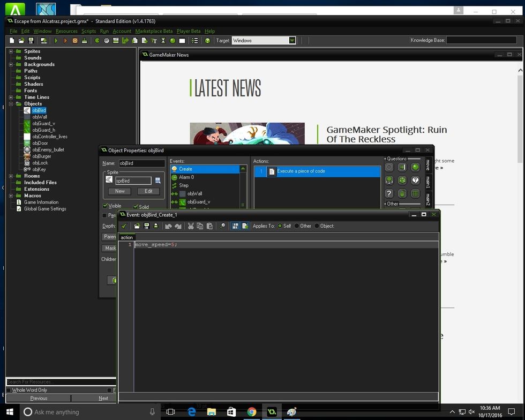Open File Explorer from the taskbar
Image resolution: width=525 pixels, height=420 pixels.
click(x=211, y=411)
